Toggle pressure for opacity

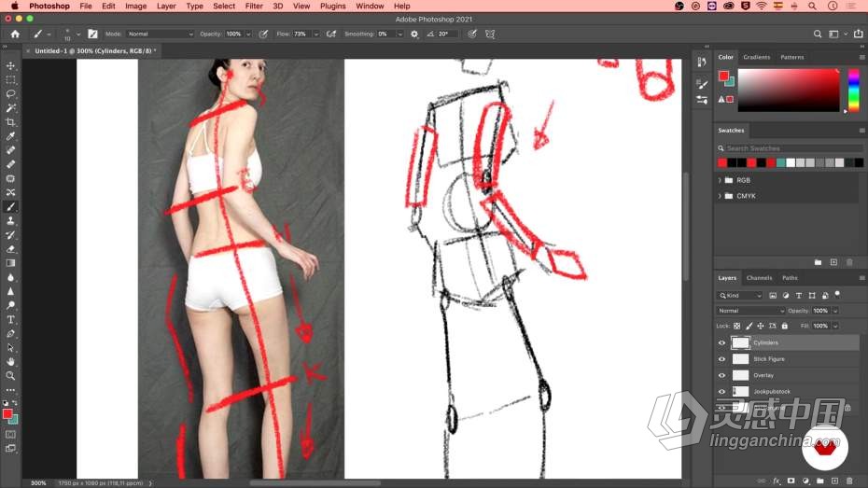(x=263, y=35)
